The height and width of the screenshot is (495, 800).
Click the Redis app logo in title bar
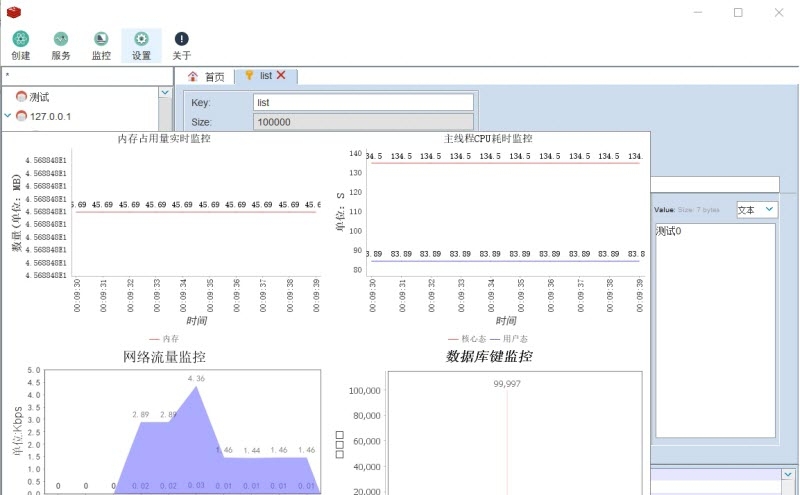[13, 11]
